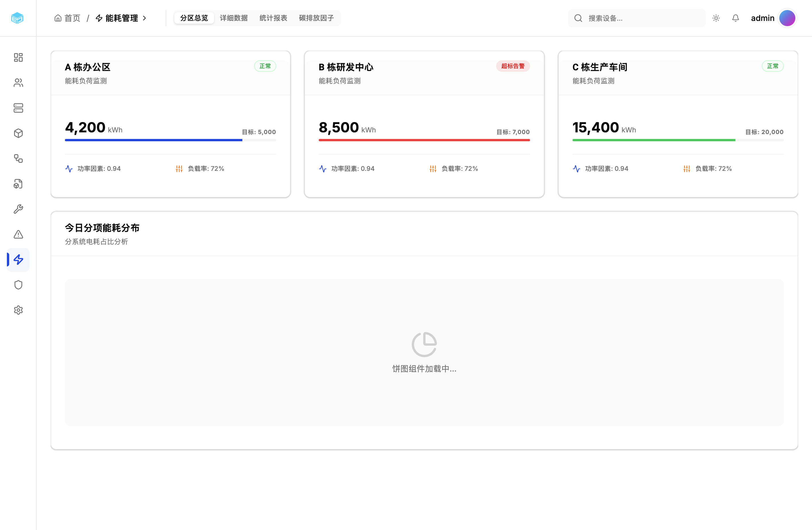Click 功率因素: 0.94 in B 栋研发中心 card
Viewport: 812px width, 530px height.
[353, 169]
